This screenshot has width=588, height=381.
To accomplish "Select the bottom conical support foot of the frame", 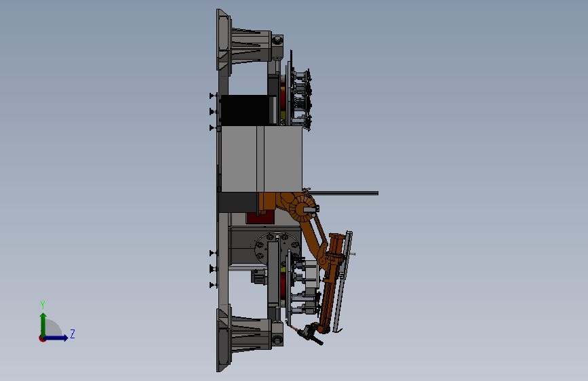I will tap(250, 334).
